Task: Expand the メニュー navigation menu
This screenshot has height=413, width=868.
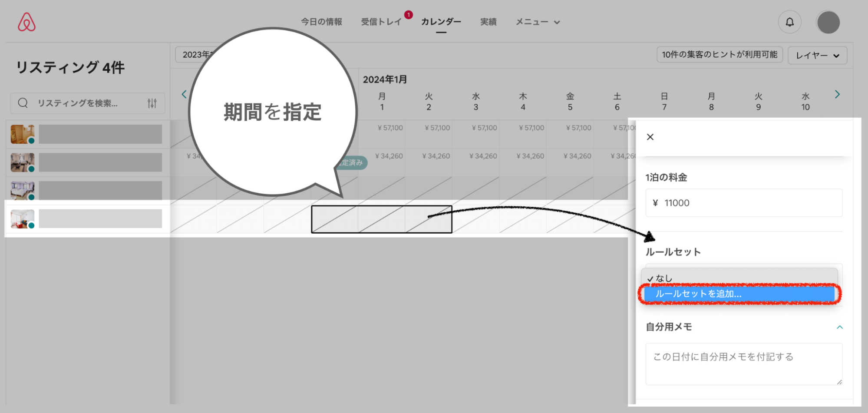Action: click(538, 22)
